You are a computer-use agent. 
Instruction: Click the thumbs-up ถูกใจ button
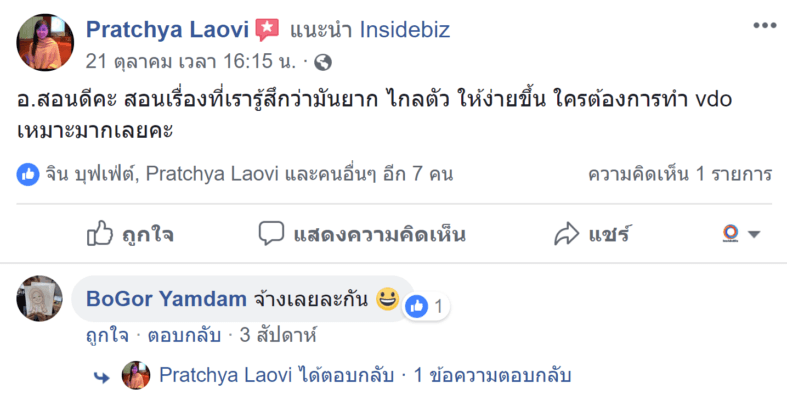130,234
